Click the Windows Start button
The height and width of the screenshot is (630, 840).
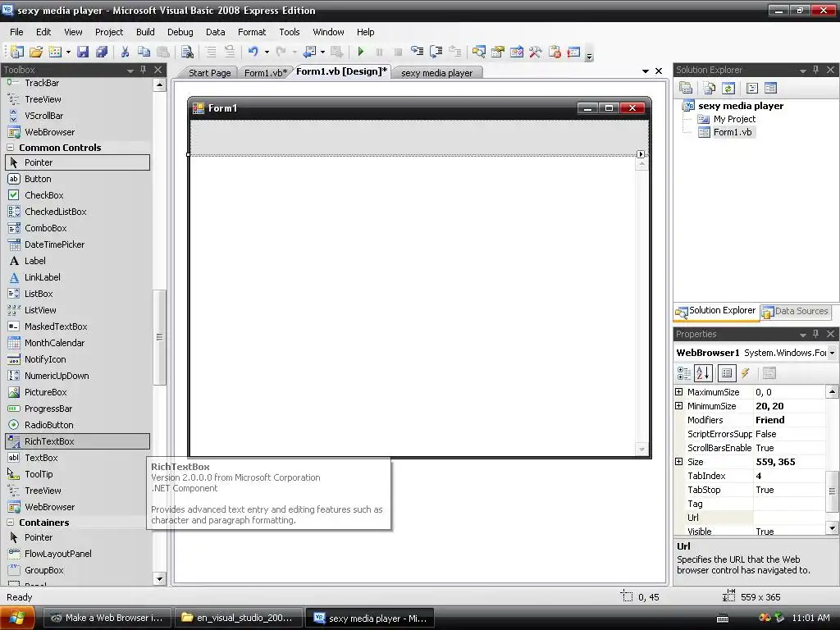[18, 618]
